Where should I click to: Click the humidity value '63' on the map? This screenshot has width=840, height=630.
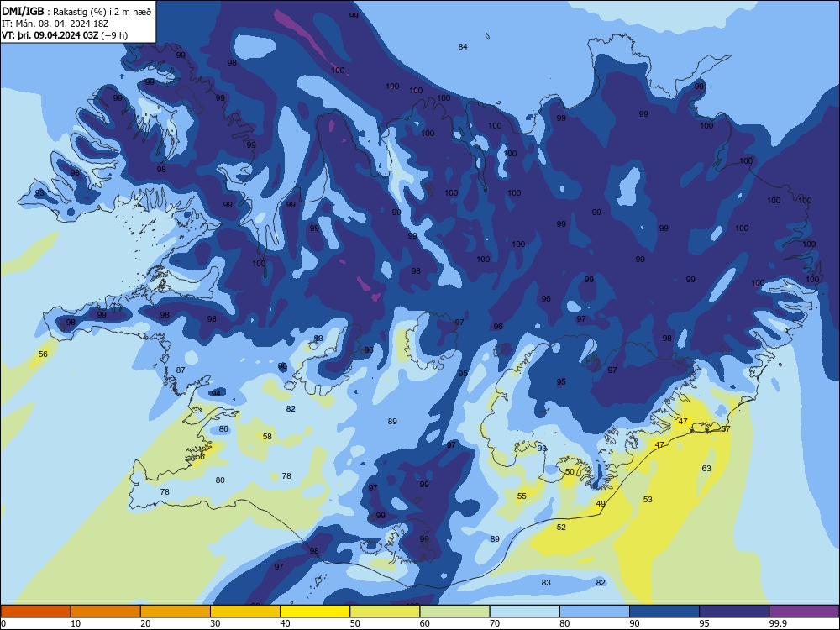[706, 469]
